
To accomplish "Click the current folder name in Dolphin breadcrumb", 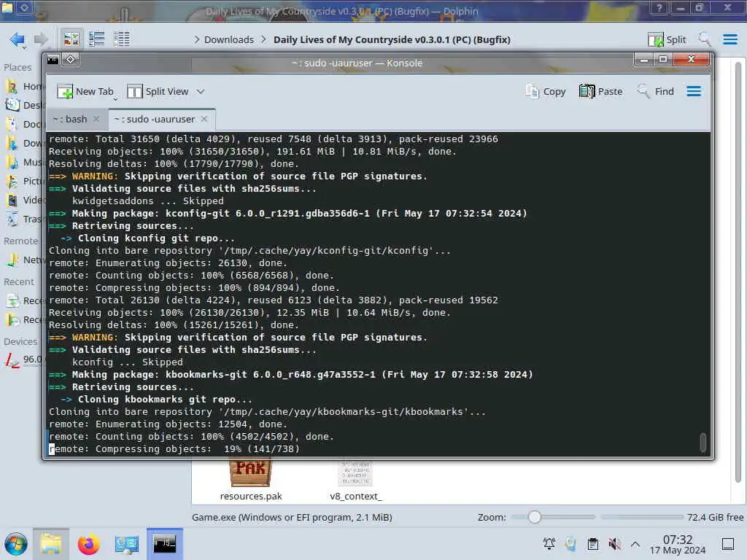I will click(x=392, y=39).
